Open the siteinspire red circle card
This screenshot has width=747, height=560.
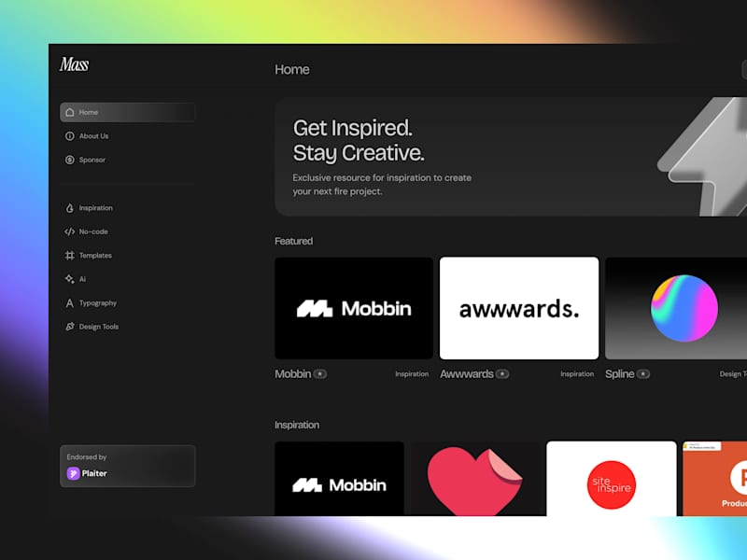point(612,479)
